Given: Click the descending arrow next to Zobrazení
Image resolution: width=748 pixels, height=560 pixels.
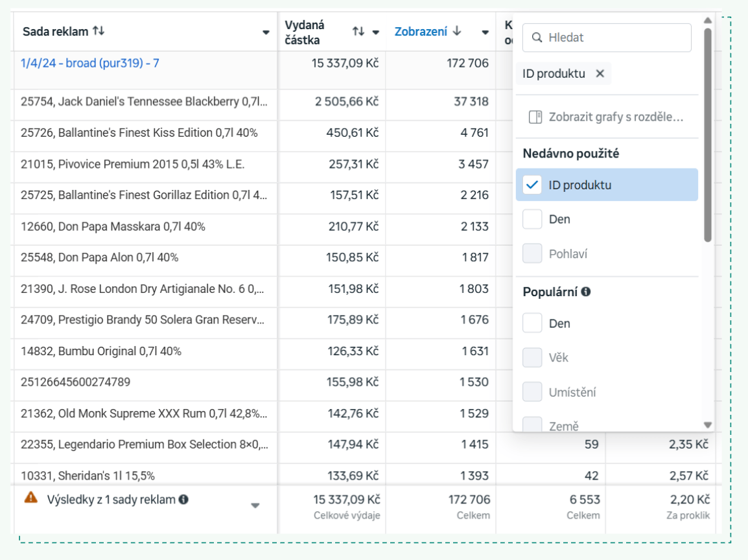Looking at the screenshot, I should click(457, 31).
